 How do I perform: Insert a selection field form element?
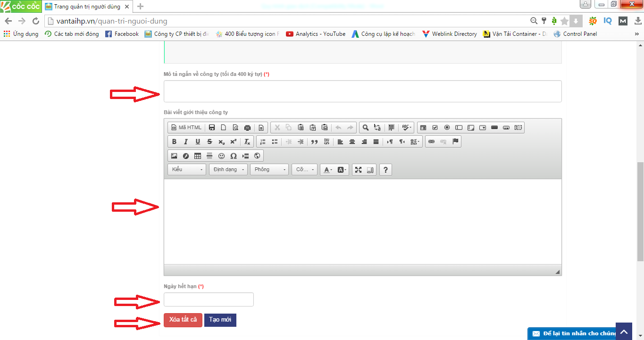(x=483, y=128)
